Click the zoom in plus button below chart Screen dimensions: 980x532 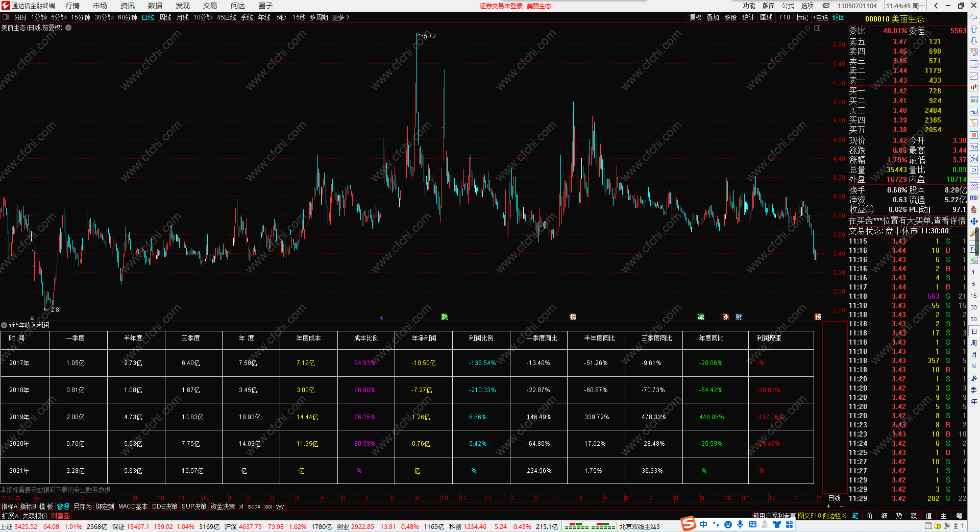[x=828, y=506]
